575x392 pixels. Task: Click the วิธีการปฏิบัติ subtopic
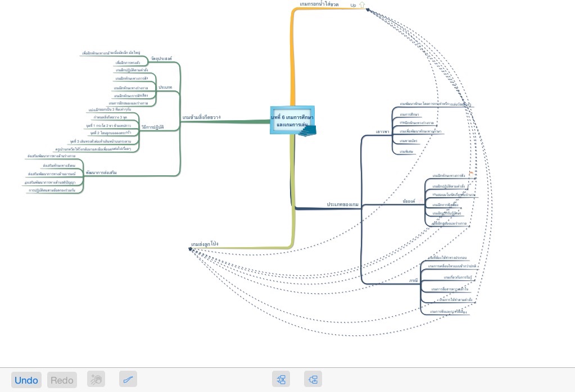click(x=152, y=127)
